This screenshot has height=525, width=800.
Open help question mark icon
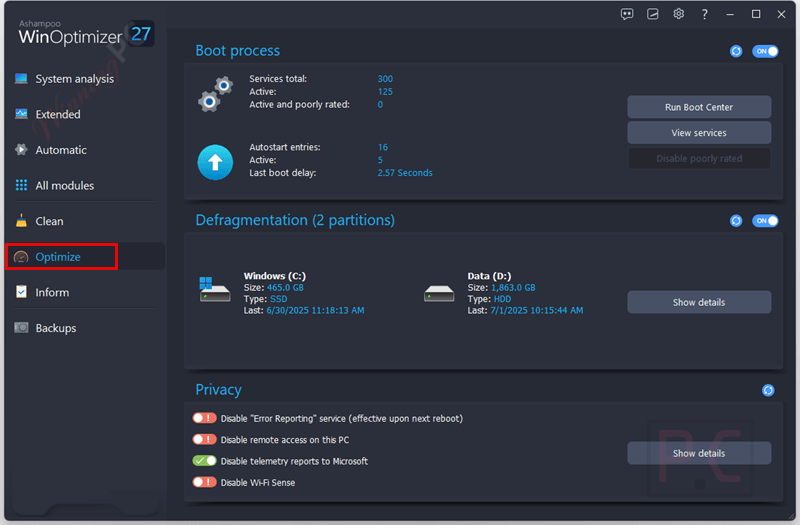point(705,14)
